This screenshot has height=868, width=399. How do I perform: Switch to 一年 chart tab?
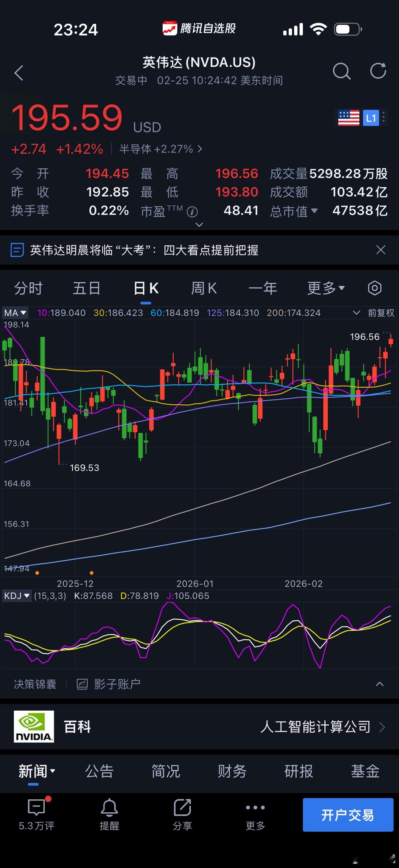263,288
